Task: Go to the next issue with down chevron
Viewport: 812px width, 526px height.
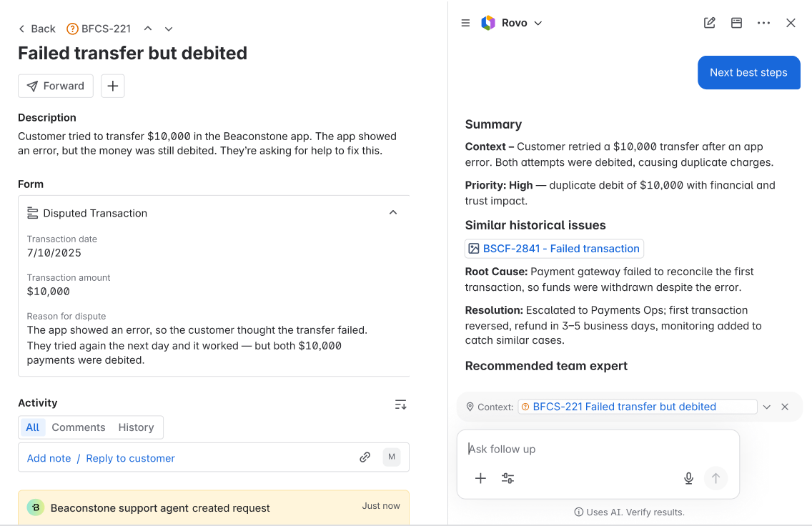Action: [x=169, y=29]
